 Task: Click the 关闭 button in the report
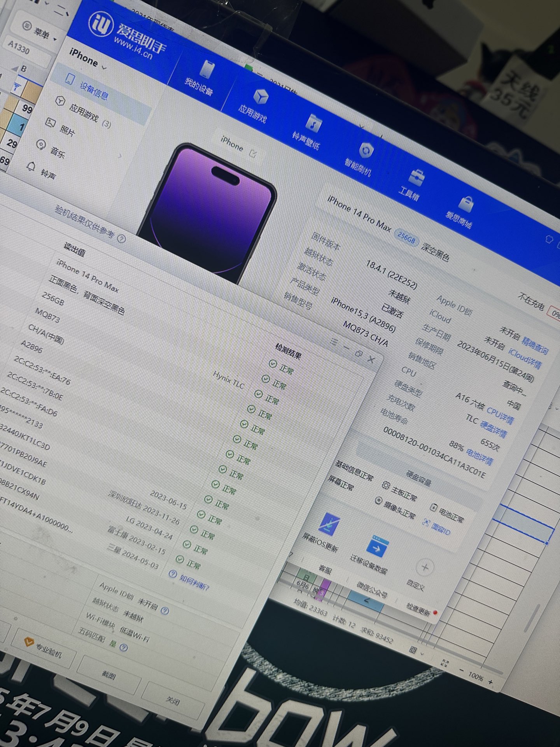click(173, 701)
